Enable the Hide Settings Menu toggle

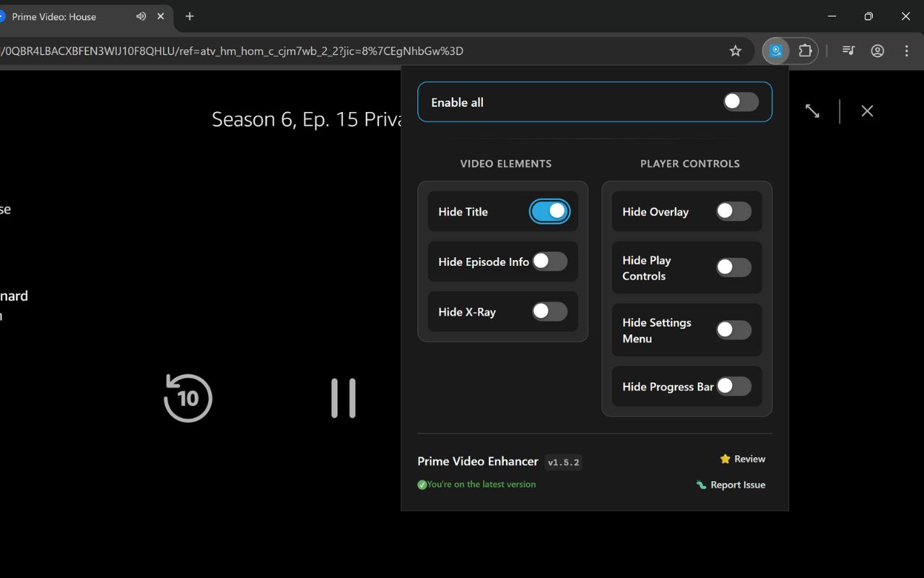[734, 330]
